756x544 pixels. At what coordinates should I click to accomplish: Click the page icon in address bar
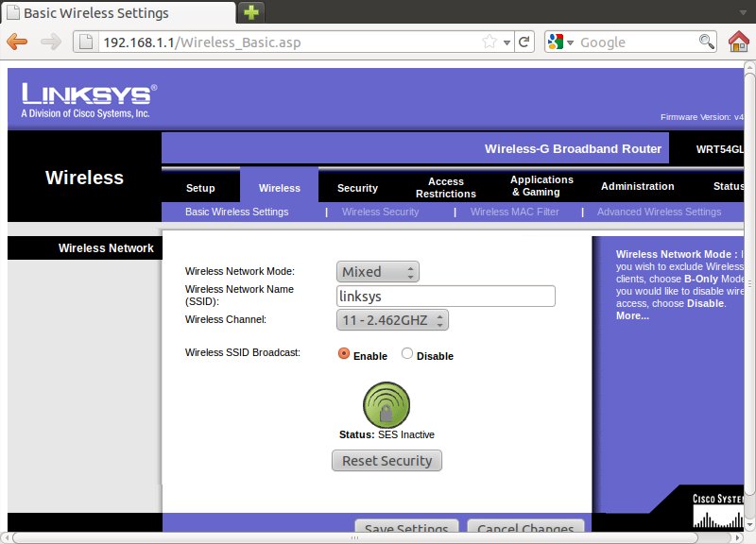86,42
